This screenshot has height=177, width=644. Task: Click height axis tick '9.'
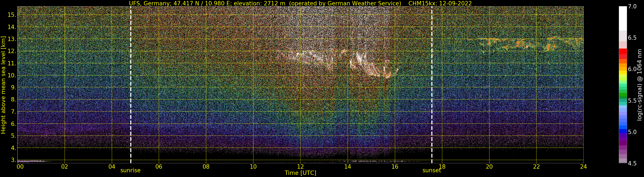13,87
